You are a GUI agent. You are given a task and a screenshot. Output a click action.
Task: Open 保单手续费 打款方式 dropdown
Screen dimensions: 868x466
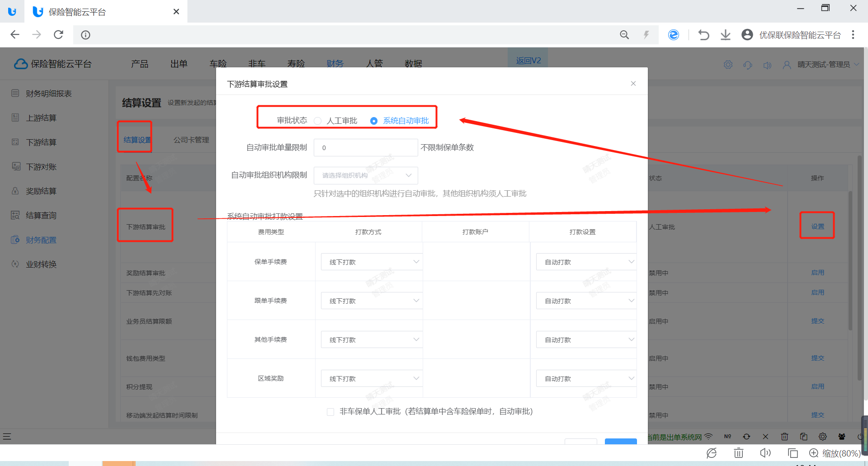pyautogui.click(x=372, y=262)
